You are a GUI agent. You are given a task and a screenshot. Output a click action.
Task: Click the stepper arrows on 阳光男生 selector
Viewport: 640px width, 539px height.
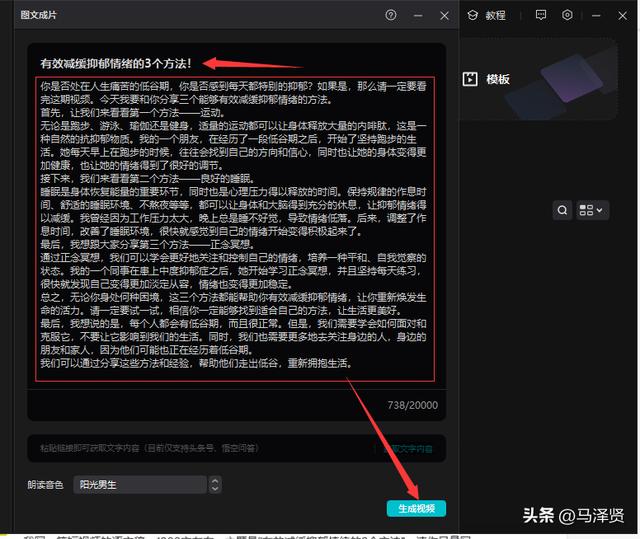coord(214,485)
